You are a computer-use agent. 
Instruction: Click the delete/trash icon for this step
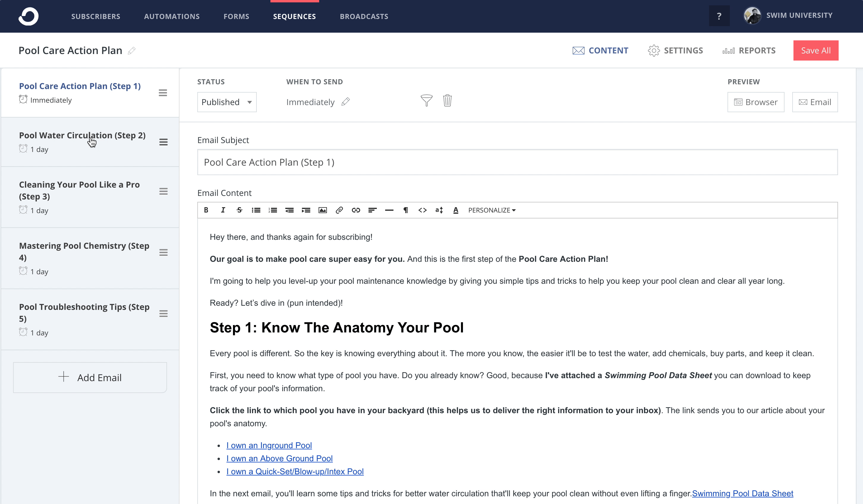[448, 101]
